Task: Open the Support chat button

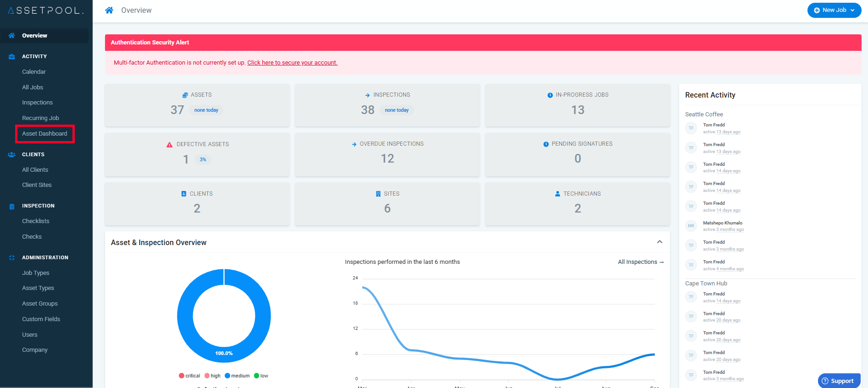Action: point(839,381)
